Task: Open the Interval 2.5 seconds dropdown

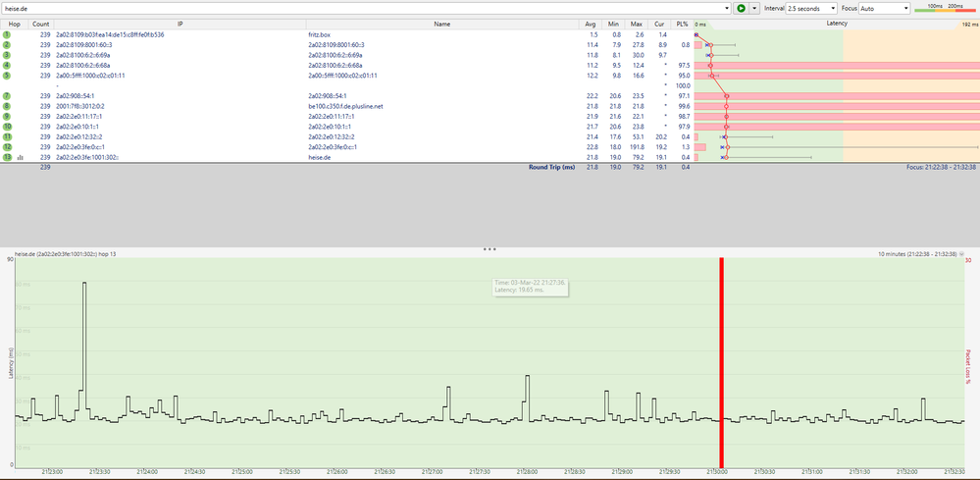Action: tap(811, 8)
